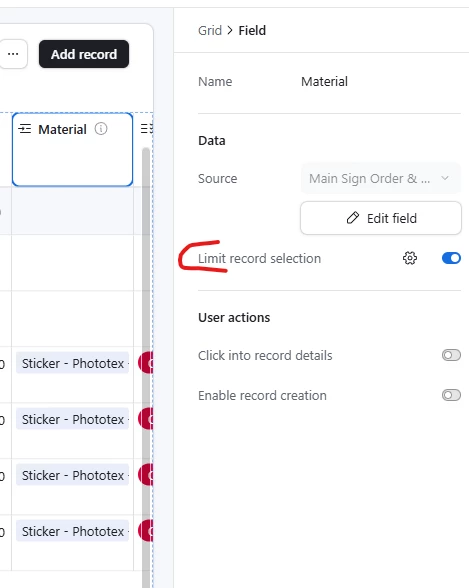Click the Name field value Material

pyautogui.click(x=324, y=81)
